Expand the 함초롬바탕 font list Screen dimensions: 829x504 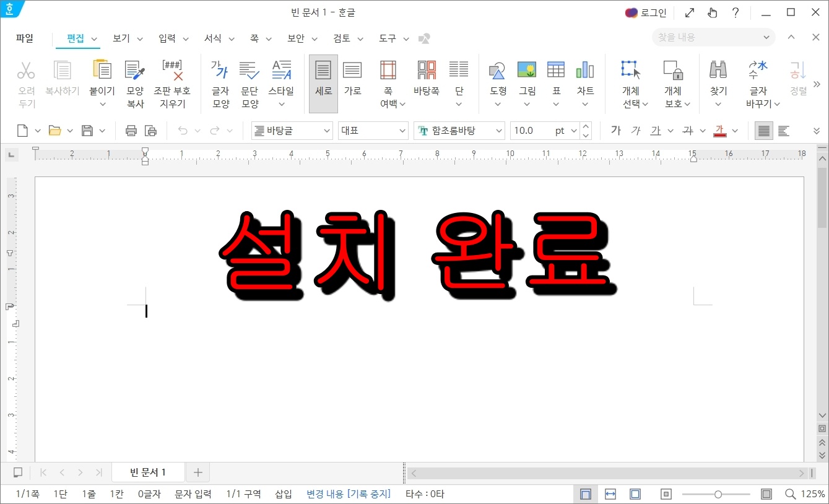tap(459, 130)
